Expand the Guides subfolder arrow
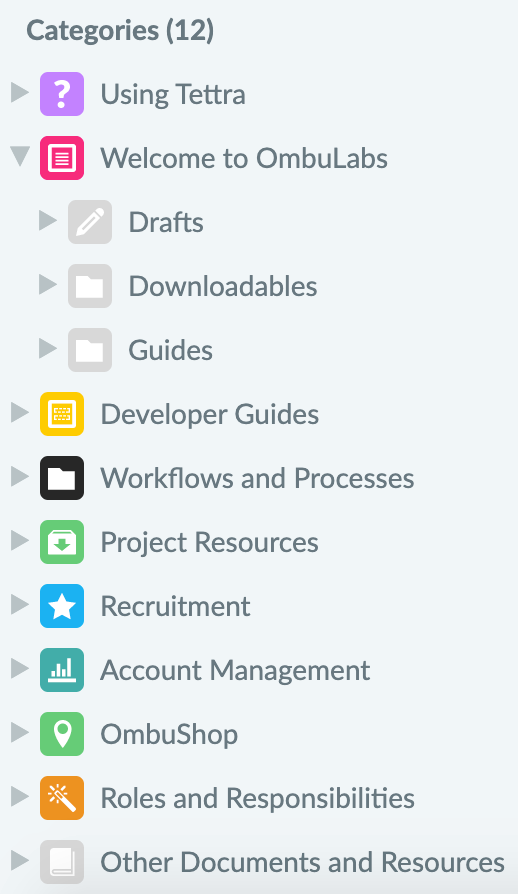 point(48,348)
